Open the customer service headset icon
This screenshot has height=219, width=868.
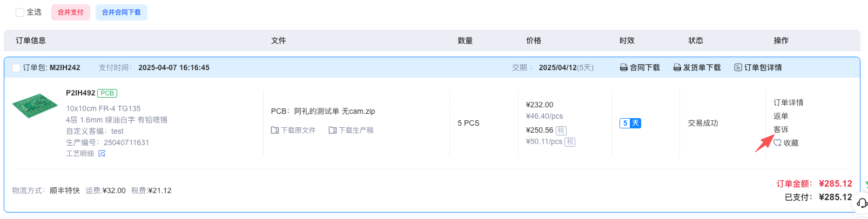[x=862, y=203]
